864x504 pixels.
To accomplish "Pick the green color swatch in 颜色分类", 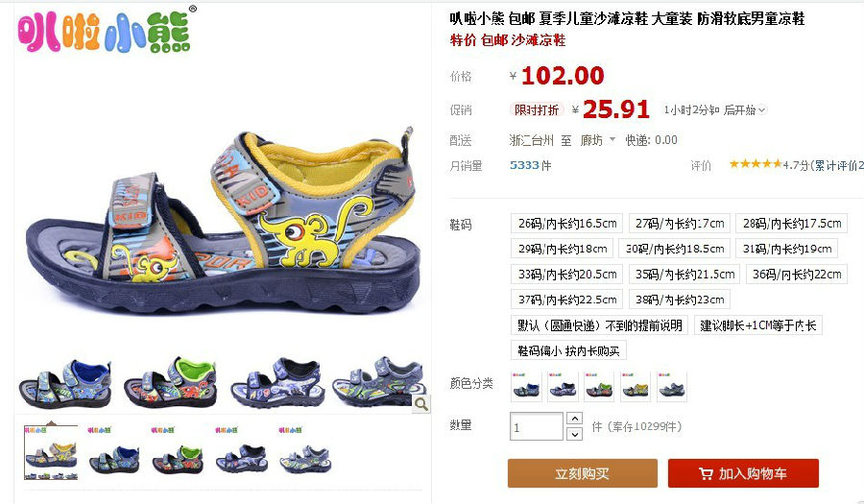I will (599, 387).
